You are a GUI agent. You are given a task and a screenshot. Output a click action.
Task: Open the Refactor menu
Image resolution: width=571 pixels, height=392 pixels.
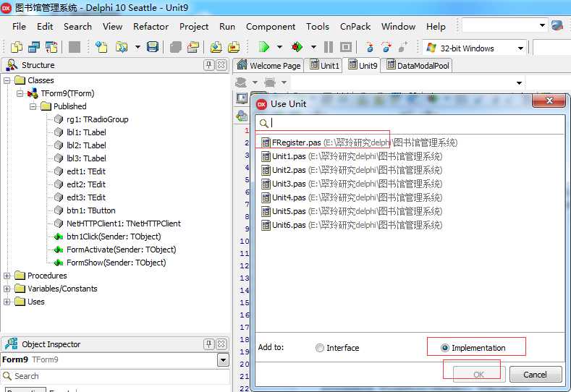tap(151, 27)
